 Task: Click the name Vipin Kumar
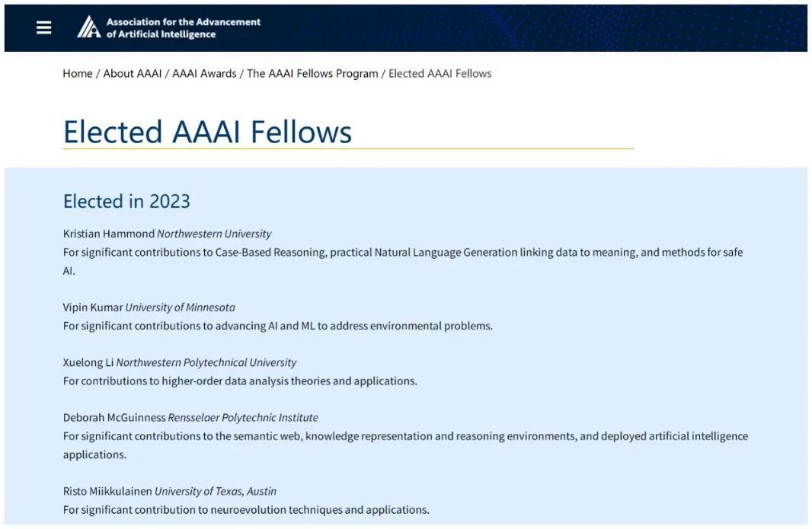point(92,308)
